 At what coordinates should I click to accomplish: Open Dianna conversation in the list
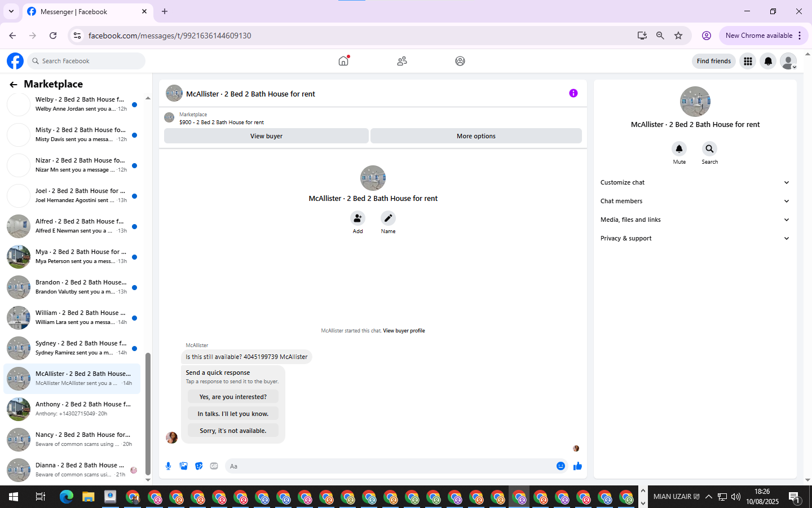click(x=72, y=470)
